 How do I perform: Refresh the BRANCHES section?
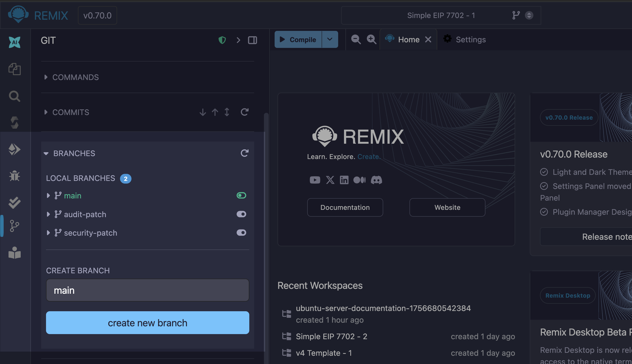pos(244,153)
